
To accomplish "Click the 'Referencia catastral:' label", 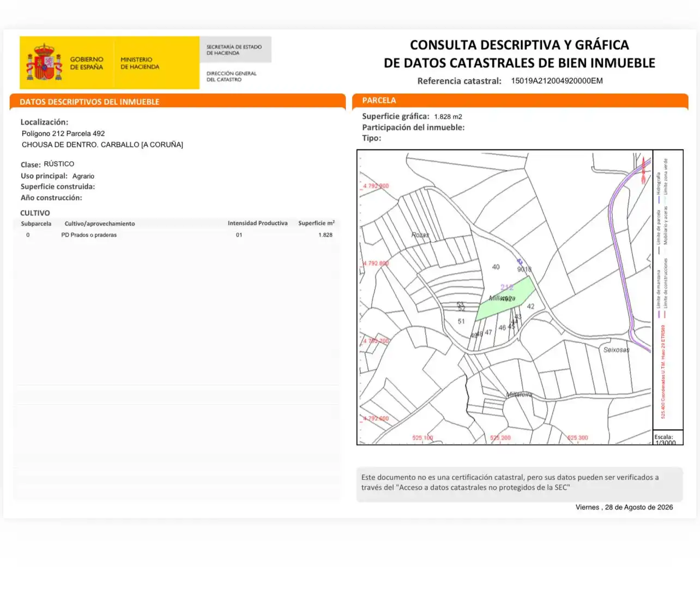I will point(459,81).
